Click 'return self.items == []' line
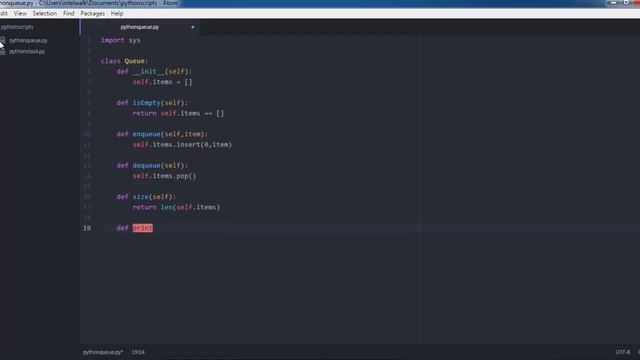 pos(178,113)
